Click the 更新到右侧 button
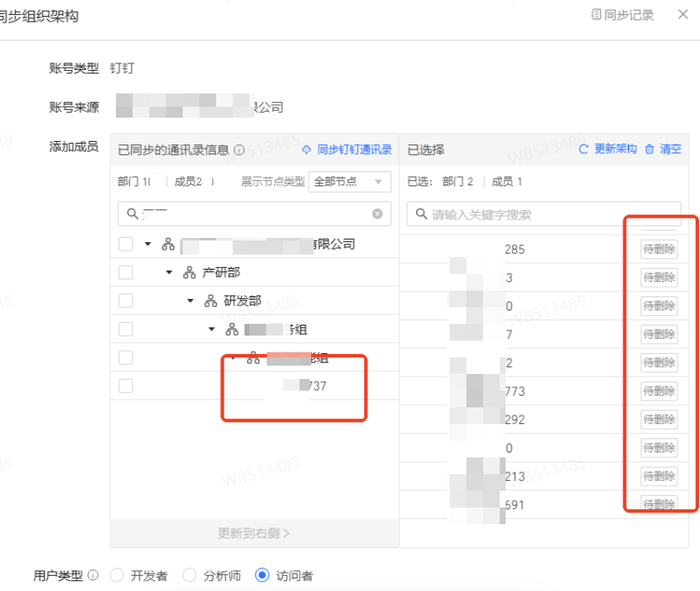 (254, 533)
